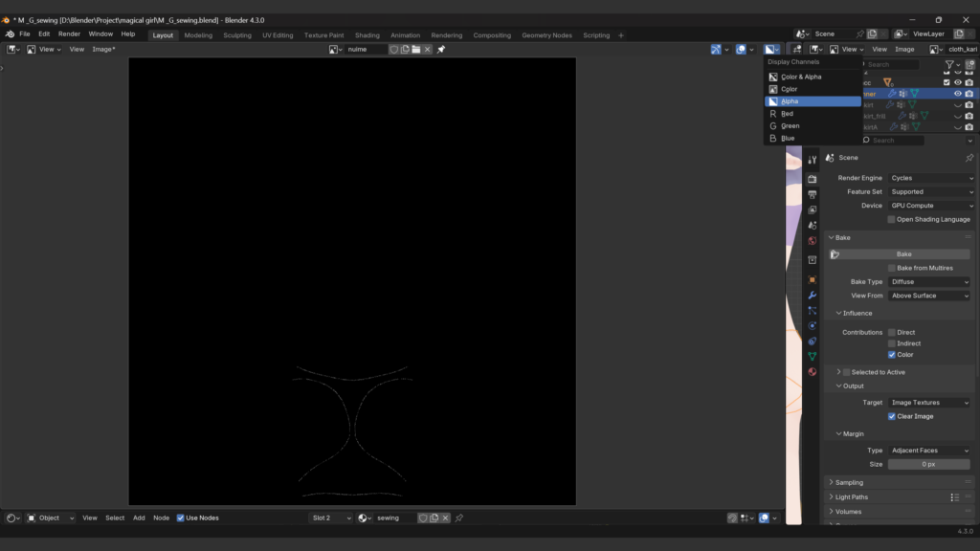Pin the nuime image in image editor
980x551 pixels.
441,49
